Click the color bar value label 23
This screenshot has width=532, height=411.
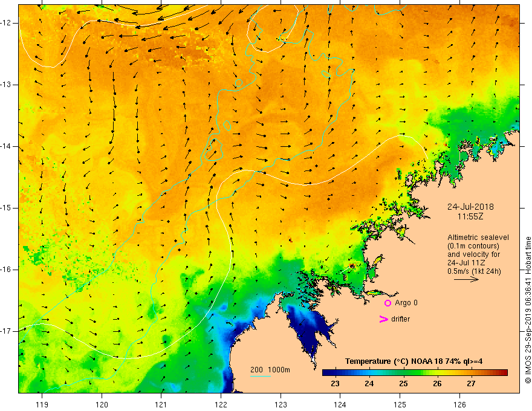335,384
